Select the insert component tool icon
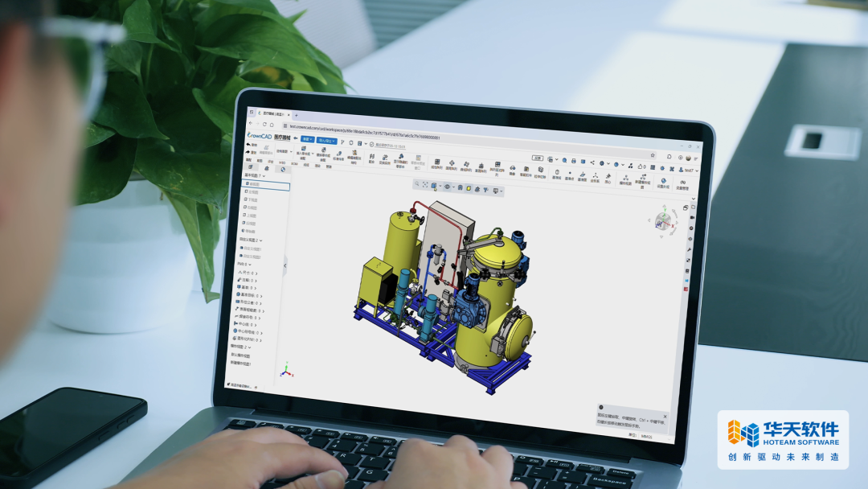Screen dimensions: 868x489 tap(303, 149)
